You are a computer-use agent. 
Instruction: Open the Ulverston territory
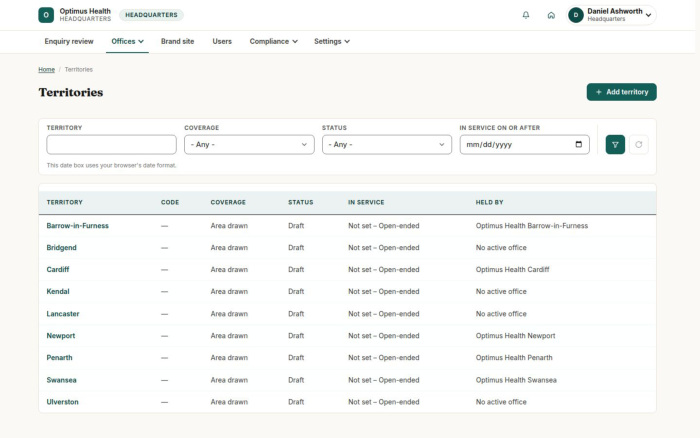[62, 402]
